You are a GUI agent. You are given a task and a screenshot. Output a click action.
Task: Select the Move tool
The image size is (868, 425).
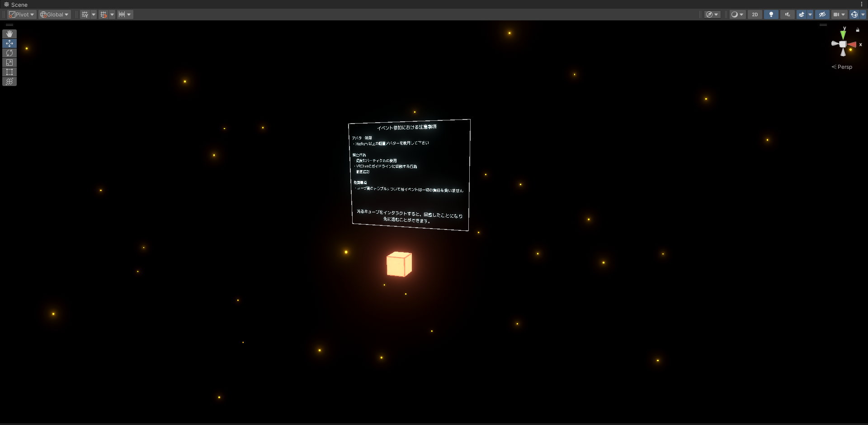click(9, 43)
